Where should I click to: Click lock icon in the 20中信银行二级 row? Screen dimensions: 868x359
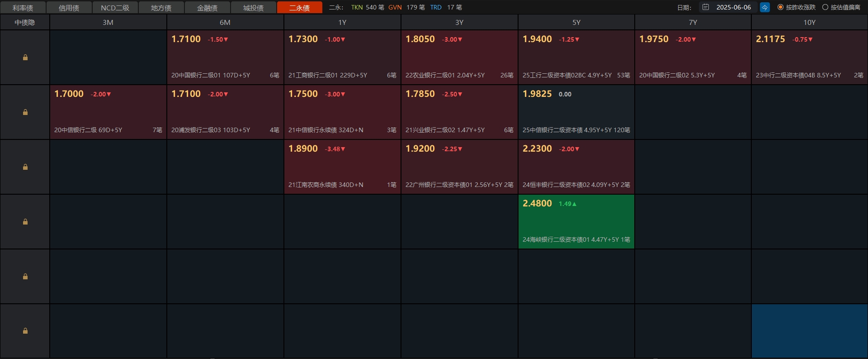25,112
